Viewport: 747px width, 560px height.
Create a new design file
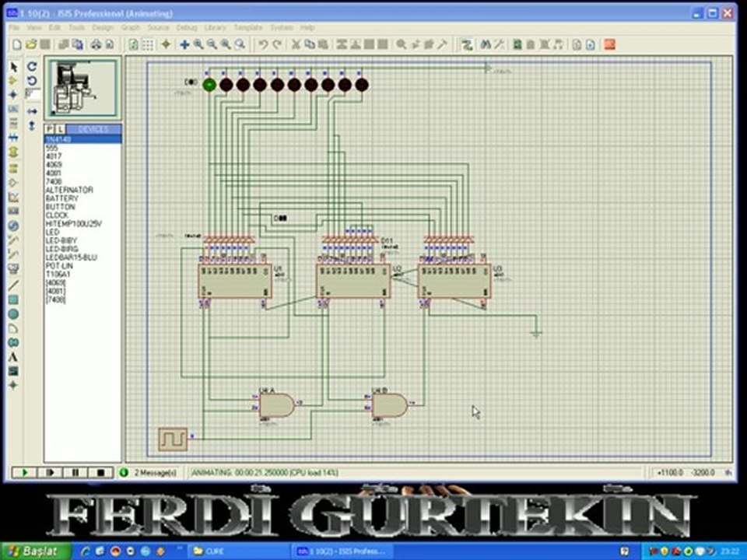(17, 45)
